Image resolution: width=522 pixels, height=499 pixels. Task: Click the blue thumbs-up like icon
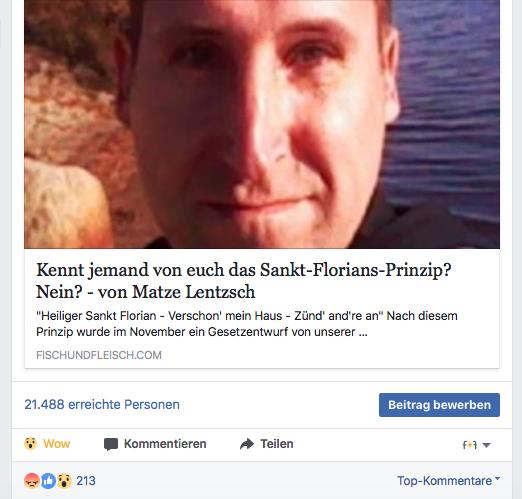pos(48,481)
